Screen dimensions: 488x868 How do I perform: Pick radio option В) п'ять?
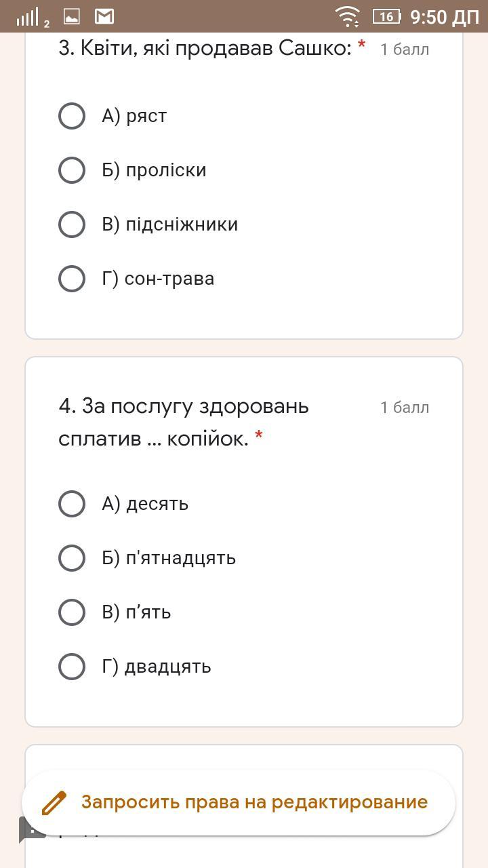point(72,612)
